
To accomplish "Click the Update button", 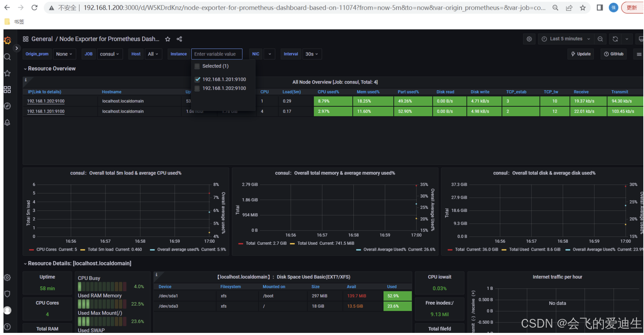I will (x=581, y=54).
